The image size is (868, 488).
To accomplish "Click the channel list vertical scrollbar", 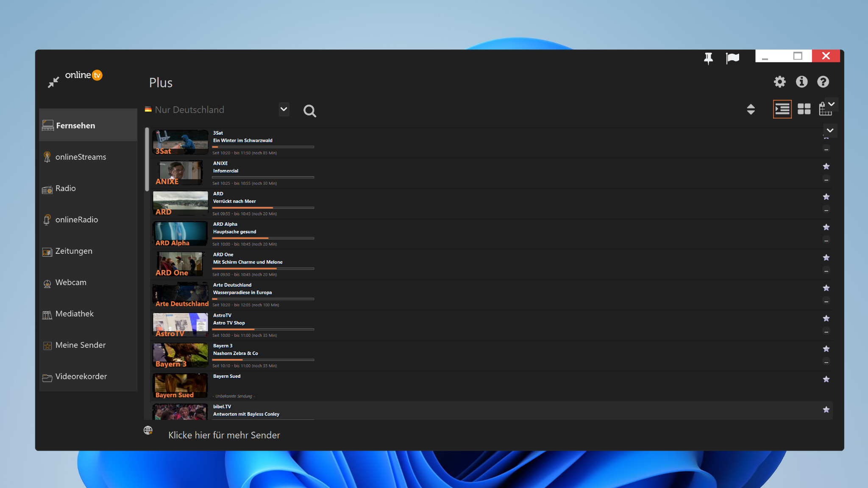I will pyautogui.click(x=147, y=159).
